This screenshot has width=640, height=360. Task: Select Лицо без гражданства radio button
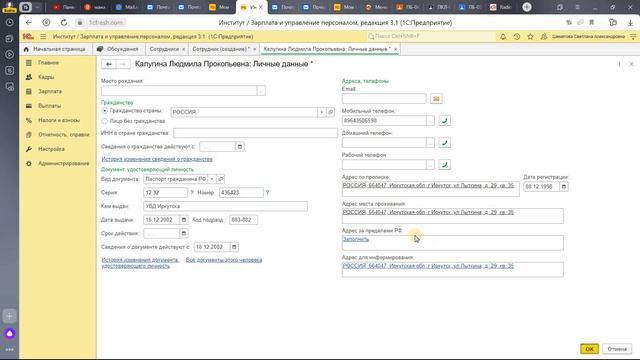click(104, 121)
